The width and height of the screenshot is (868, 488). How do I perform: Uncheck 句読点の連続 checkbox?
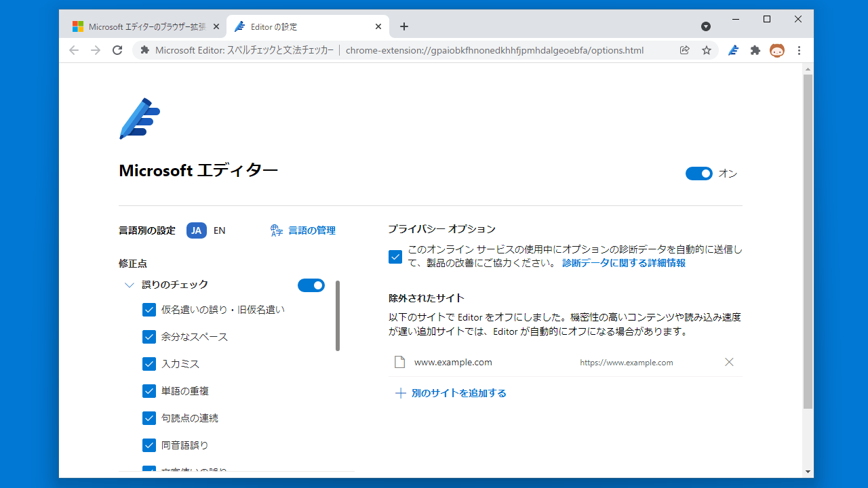pyautogui.click(x=149, y=418)
